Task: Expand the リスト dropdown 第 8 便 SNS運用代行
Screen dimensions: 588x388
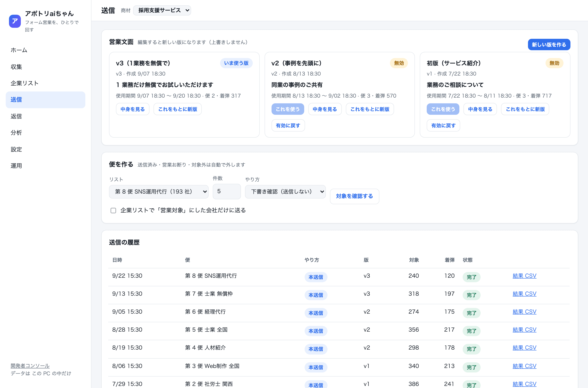Action: coord(159,192)
